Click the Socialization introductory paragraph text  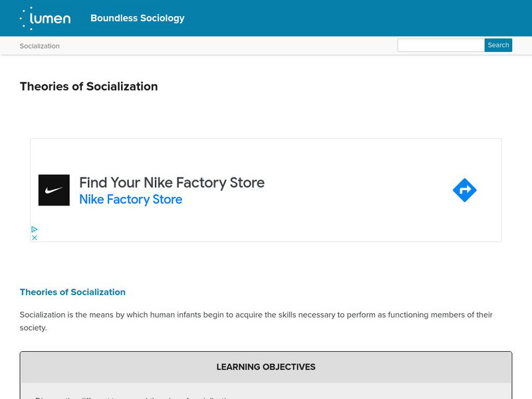256,321
